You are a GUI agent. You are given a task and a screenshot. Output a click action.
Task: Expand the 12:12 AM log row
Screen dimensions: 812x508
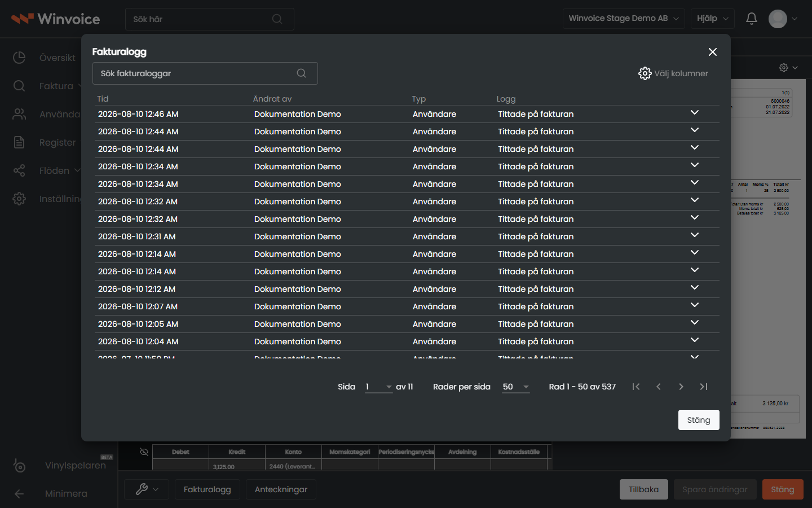pos(695,288)
